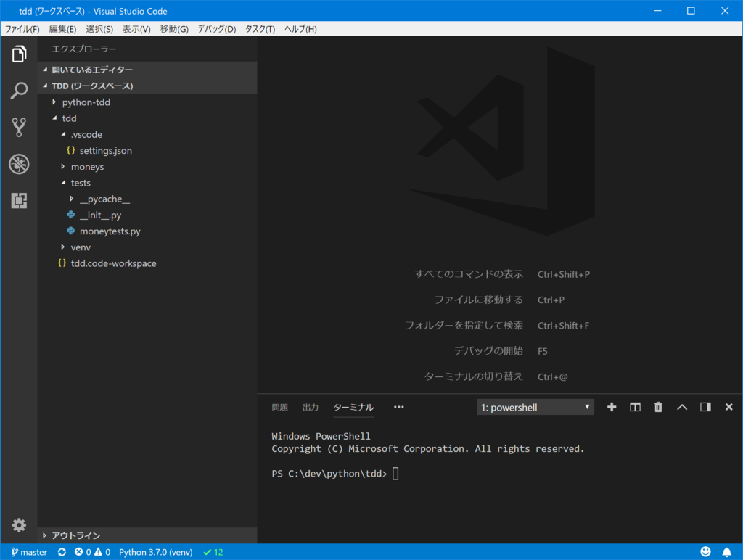The height and width of the screenshot is (560, 743).
Task: Switch to the 出力 panel tab
Action: pos(311,407)
